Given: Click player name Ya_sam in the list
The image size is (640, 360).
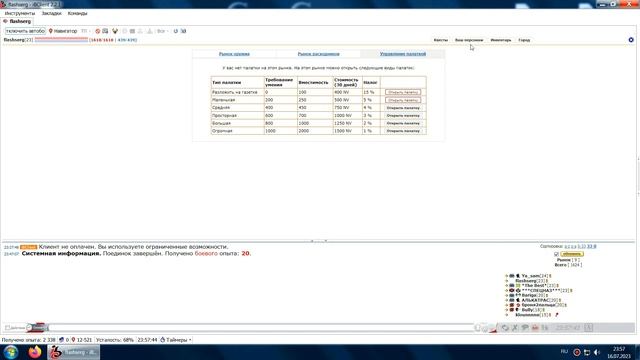Looking at the screenshot, I should click(x=531, y=276).
